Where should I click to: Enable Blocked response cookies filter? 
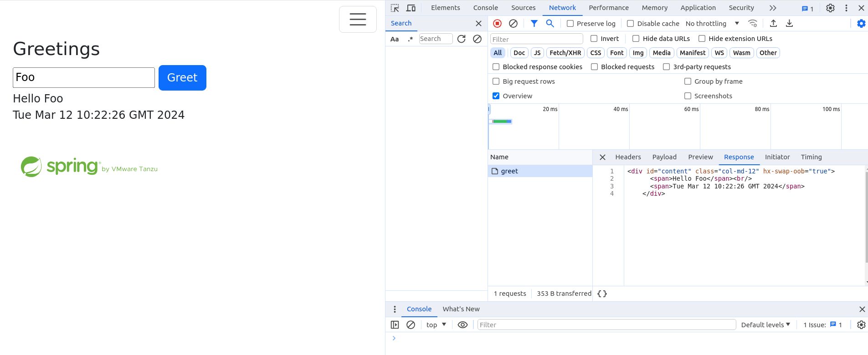tap(496, 67)
